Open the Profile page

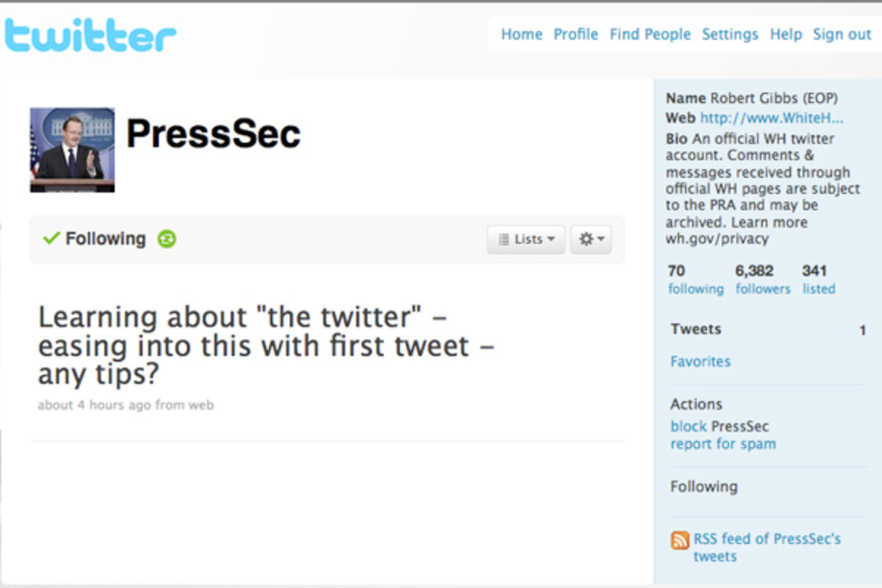point(576,35)
